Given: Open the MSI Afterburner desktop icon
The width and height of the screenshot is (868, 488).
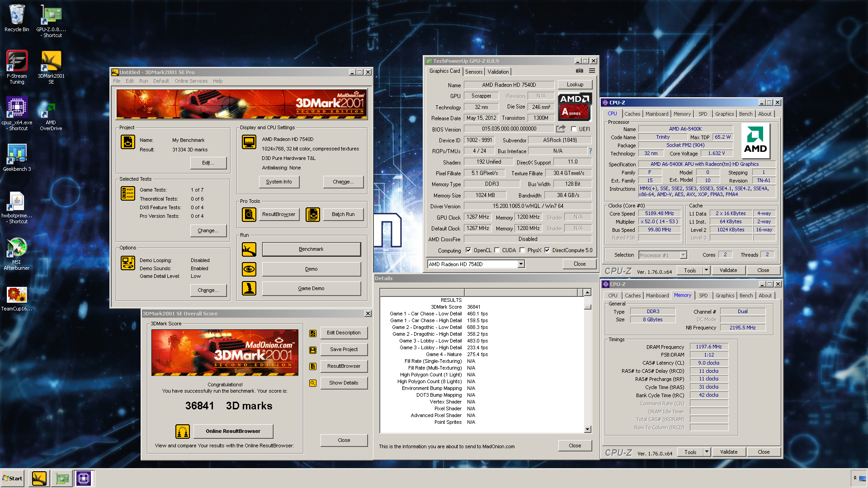Looking at the screenshot, I should [x=17, y=254].
